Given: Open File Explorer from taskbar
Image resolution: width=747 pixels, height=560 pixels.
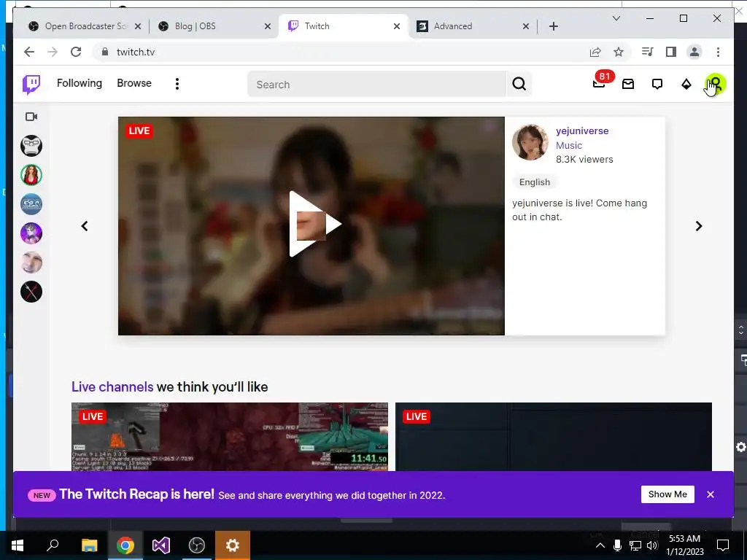Looking at the screenshot, I should point(89,545).
